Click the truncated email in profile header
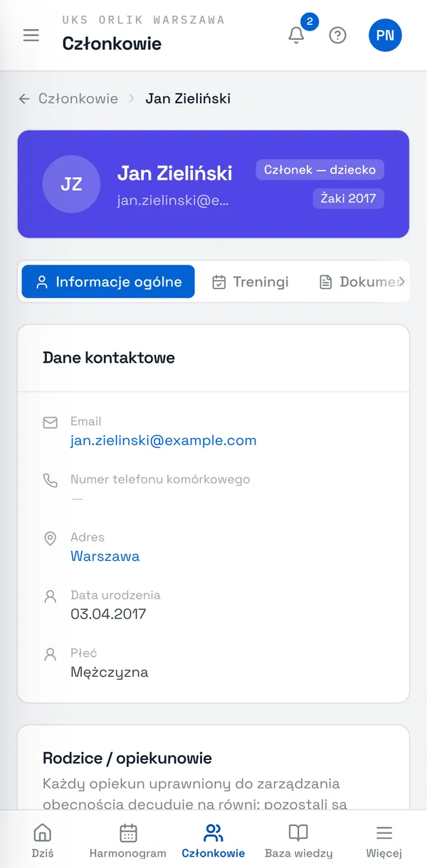This screenshot has height=868, width=427. click(x=174, y=201)
